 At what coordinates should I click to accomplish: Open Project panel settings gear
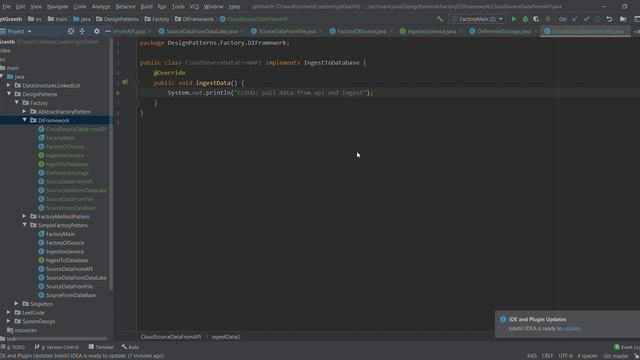coord(96,31)
